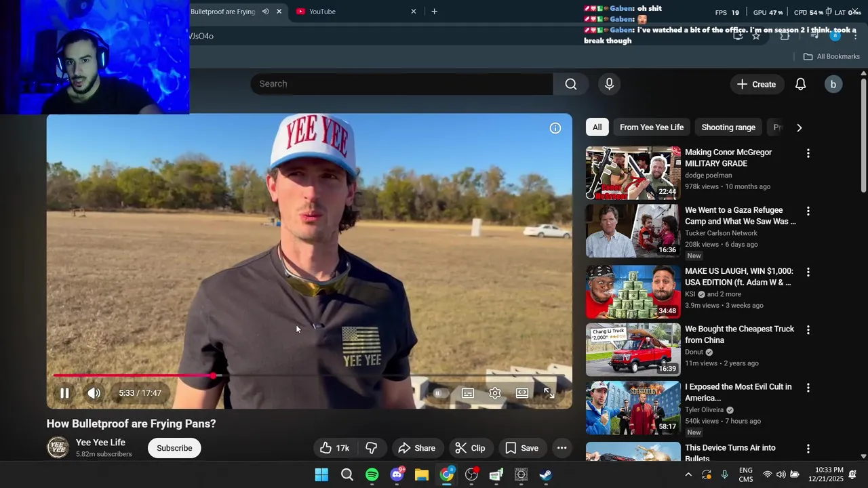The image size is (868, 488).
Task: Open the All Bookmarks folder
Action: point(831,56)
